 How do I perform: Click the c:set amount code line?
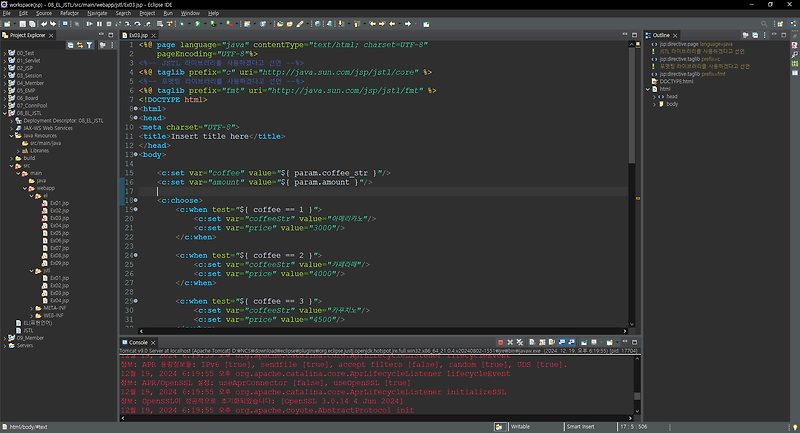tap(265, 181)
